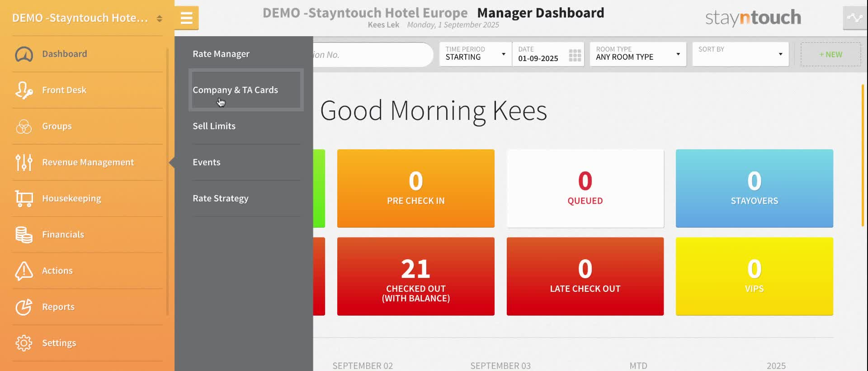Screen dimensions: 868x371
Task: Click the Housekeeping cart icon
Action: pos(24,199)
